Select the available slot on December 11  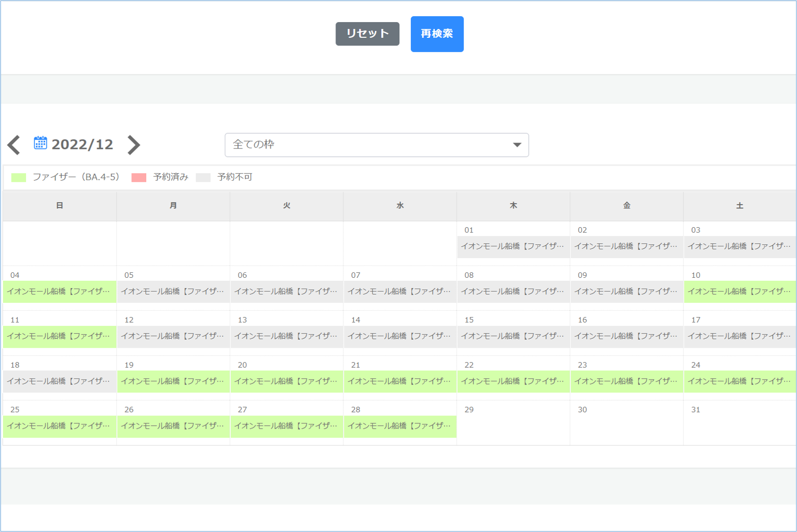tap(60, 336)
